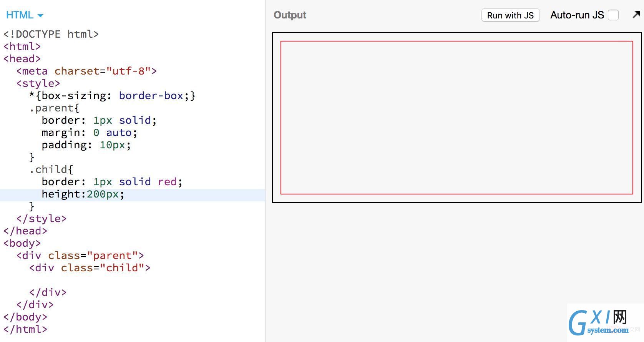Screen dimensions: 644x342
Task: Click the '</body>' closing tag line
Action: pos(25,317)
